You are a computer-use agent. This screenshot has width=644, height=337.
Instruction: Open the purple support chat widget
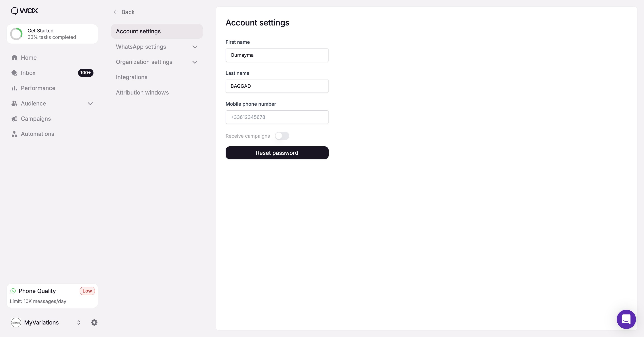[626, 319]
